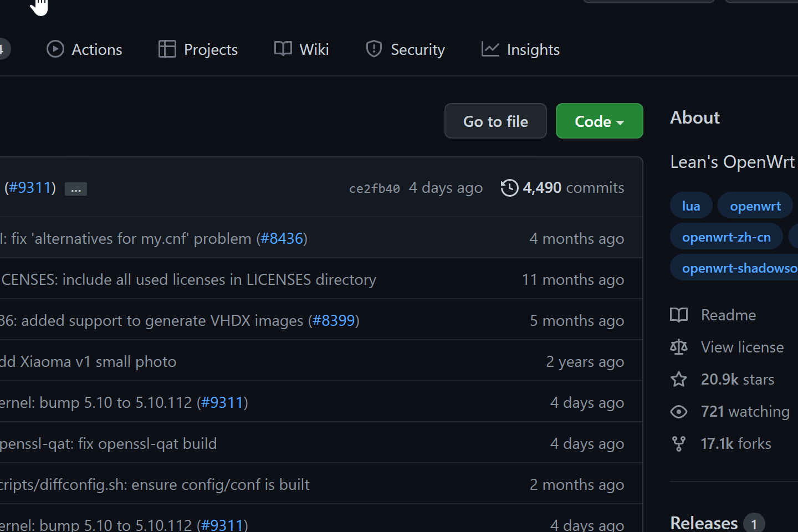
Task: Go to the Insights tab
Action: [x=520, y=49]
